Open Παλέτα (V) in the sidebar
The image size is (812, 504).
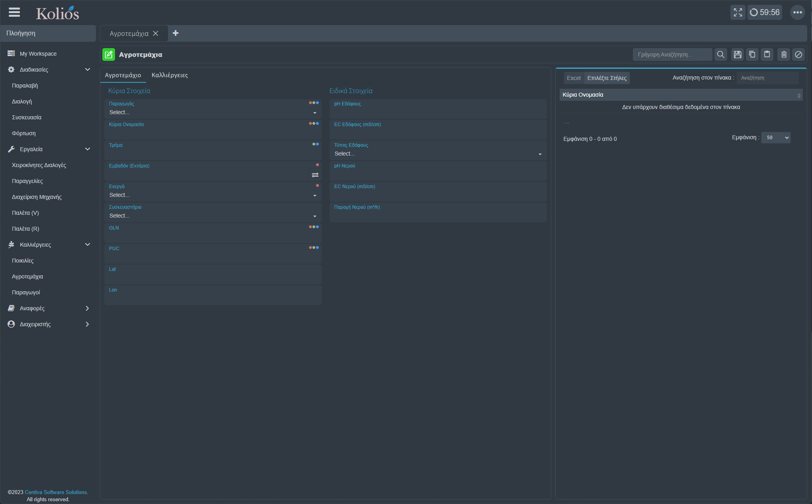25,213
